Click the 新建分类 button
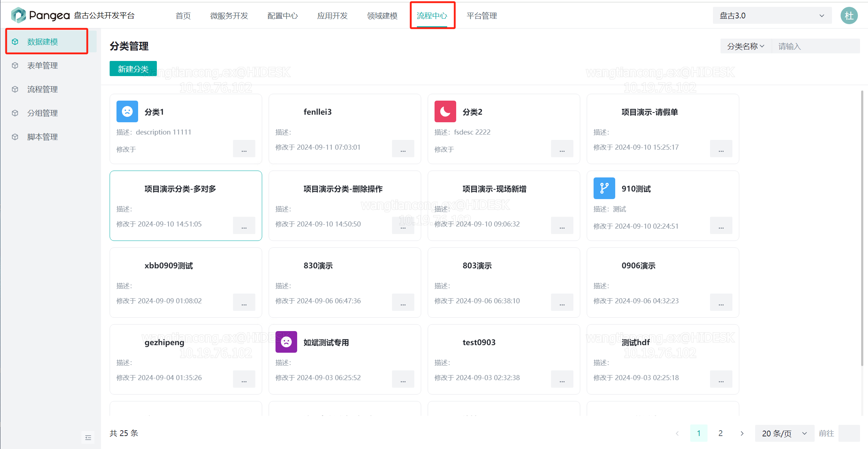This screenshot has width=868, height=449. (133, 69)
